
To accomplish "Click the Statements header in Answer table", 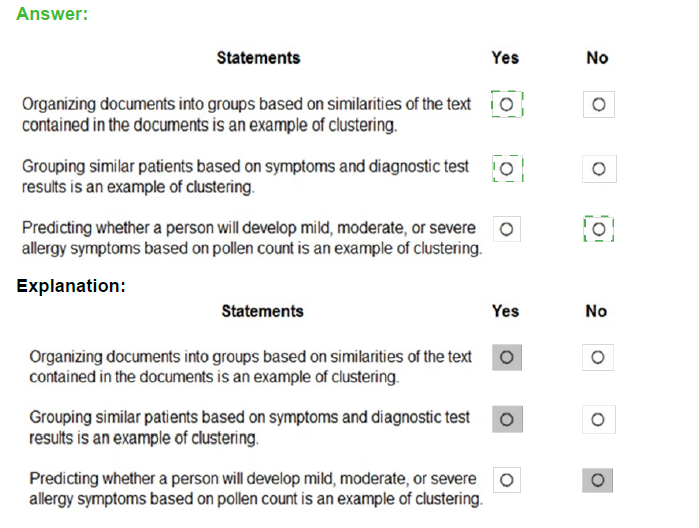I will (259, 58).
